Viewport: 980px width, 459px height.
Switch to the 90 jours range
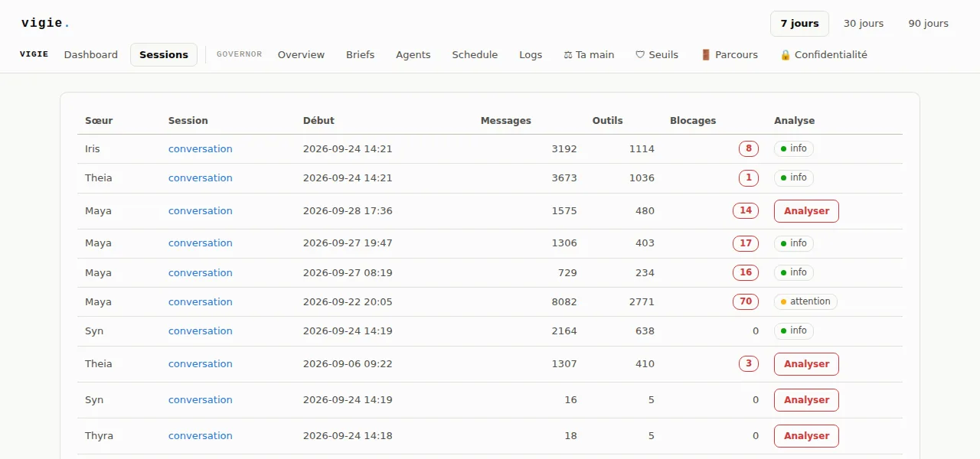(x=928, y=24)
